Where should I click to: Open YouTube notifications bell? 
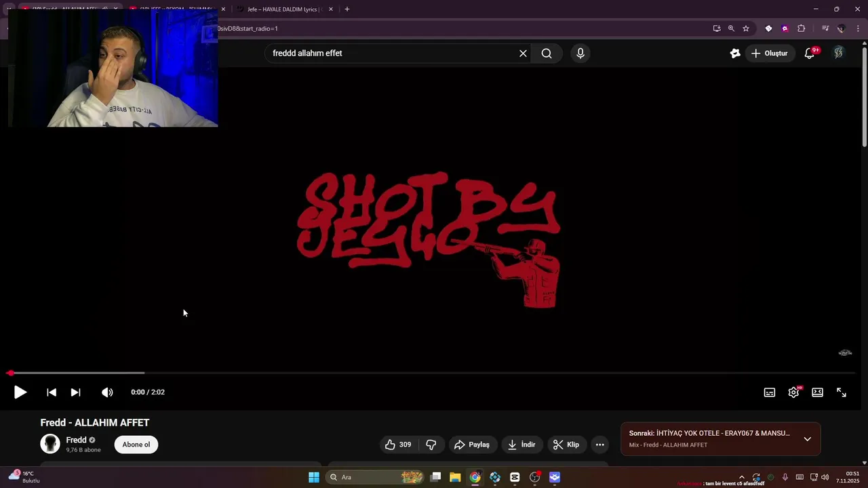click(x=810, y=53)
